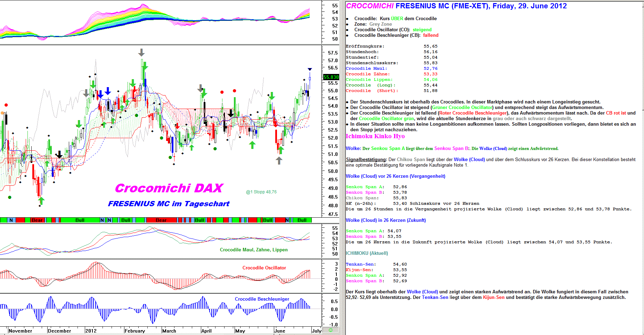644x335 pixels.
Task: Click 'Wolke (Cloud) vor 26 Kerzen (Vergangenheit)' heading
Action: click(395, 176)
